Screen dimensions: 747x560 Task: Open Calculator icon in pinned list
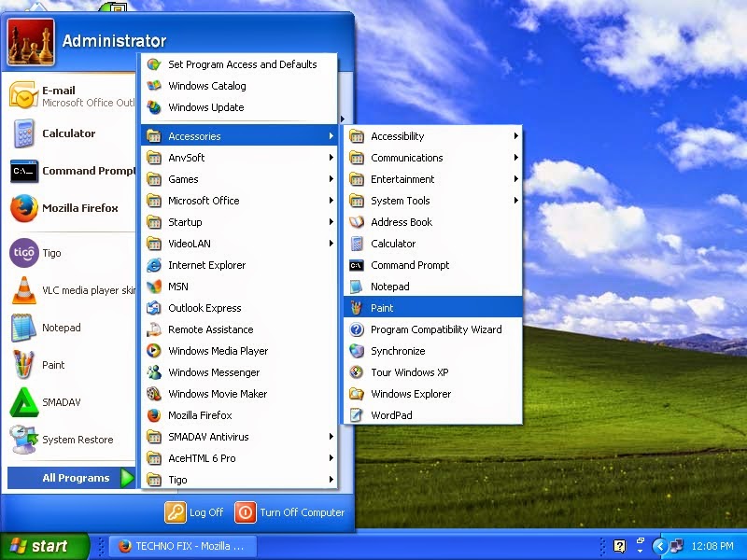point(24,133)
